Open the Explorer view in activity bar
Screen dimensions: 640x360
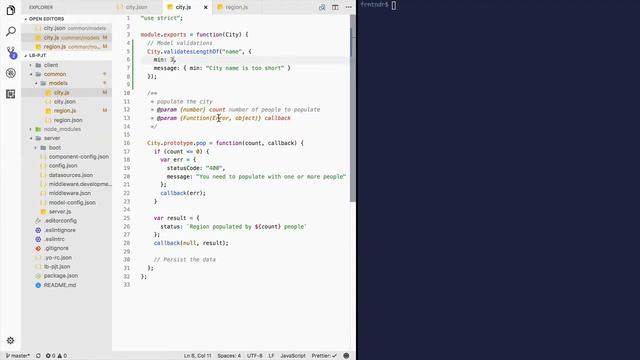click(11, 10)
